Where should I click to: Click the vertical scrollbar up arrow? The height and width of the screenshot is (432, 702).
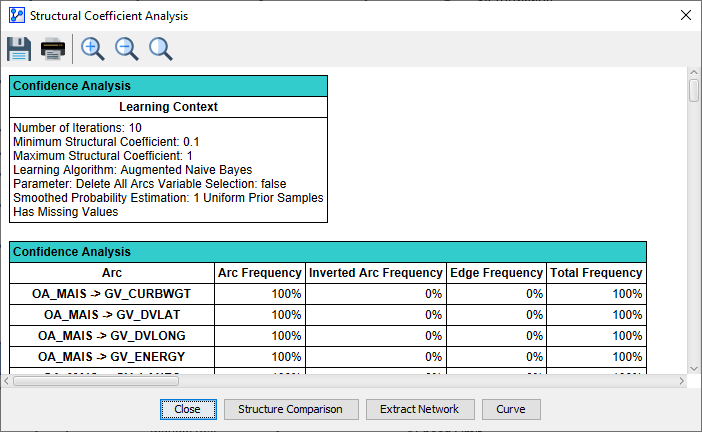pos(694,72)
